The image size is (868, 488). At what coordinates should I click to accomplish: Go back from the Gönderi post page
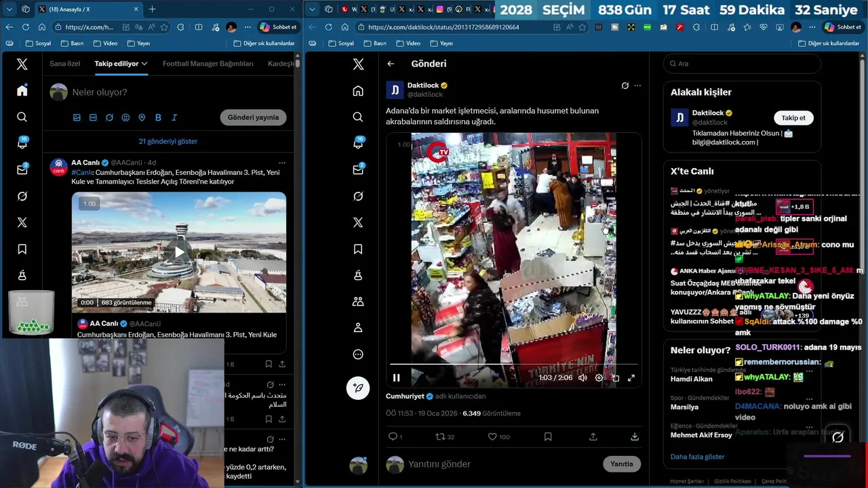(391, 64)
